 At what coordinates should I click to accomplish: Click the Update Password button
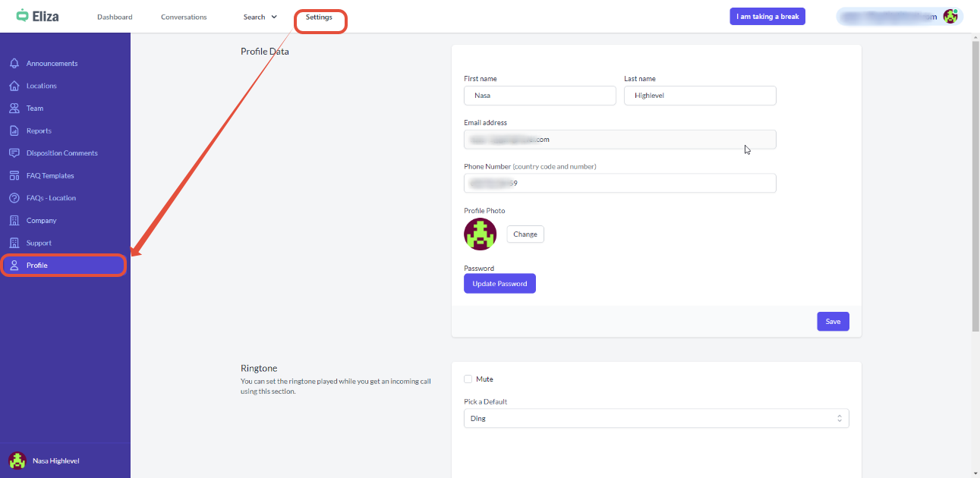click(499, 284)
